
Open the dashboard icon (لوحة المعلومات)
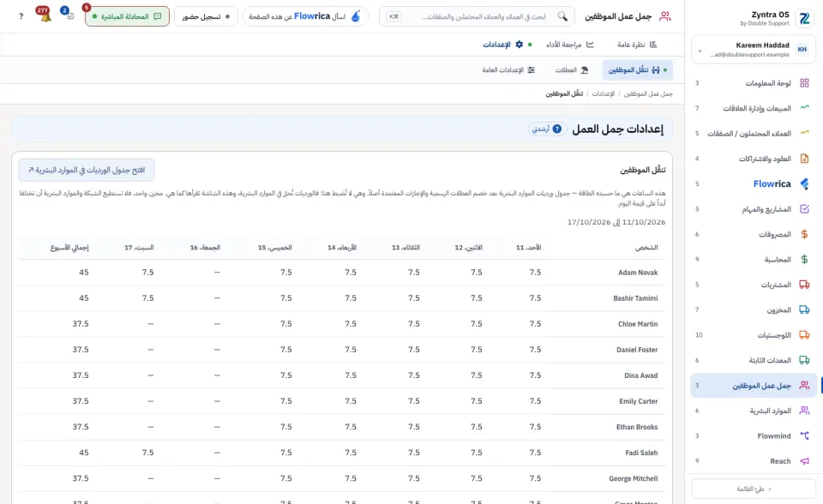(804, 83)
